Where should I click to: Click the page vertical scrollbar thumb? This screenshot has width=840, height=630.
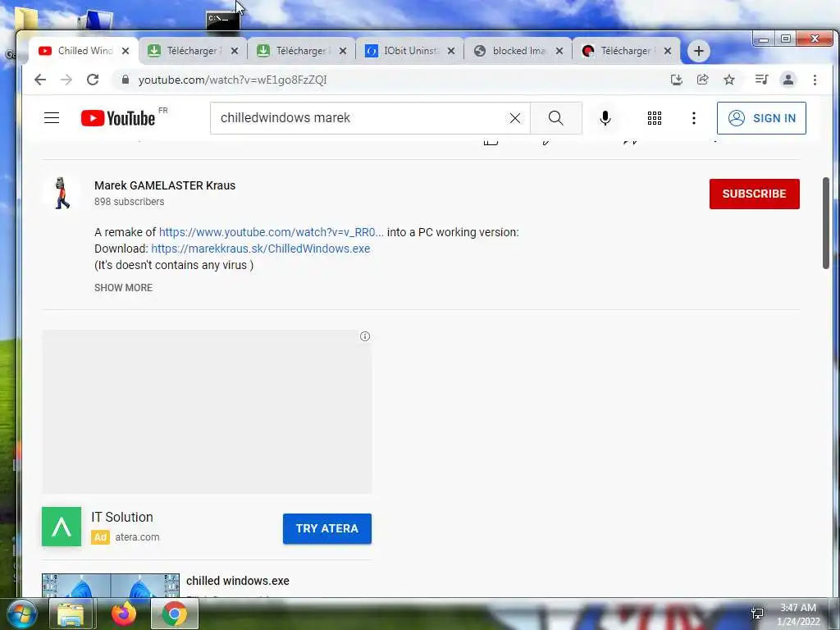(x=825, y=223)
